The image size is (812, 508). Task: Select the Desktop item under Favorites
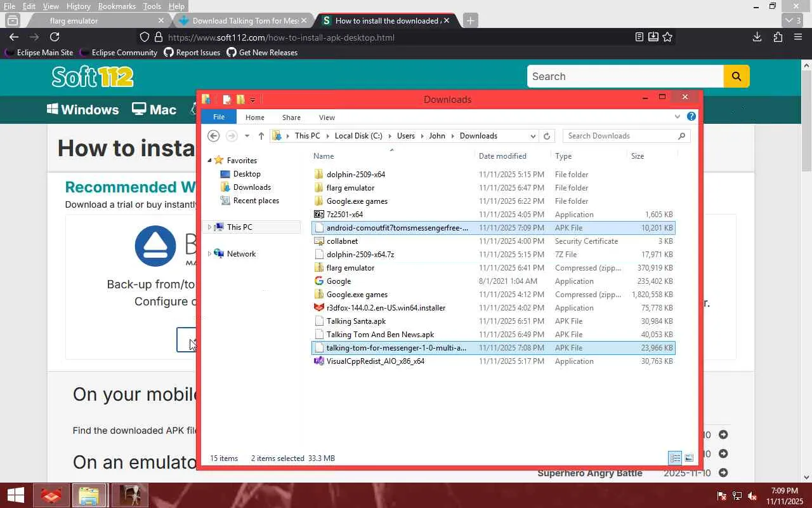[247, 174]
